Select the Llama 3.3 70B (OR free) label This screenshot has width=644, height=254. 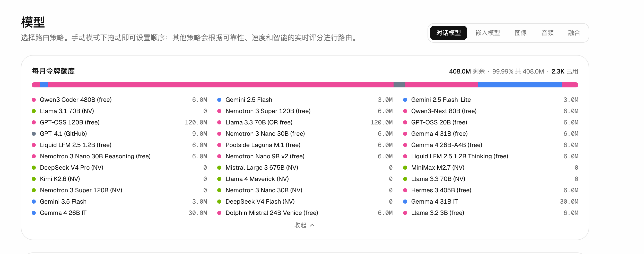pyautogui.click(x=259, y=122)
